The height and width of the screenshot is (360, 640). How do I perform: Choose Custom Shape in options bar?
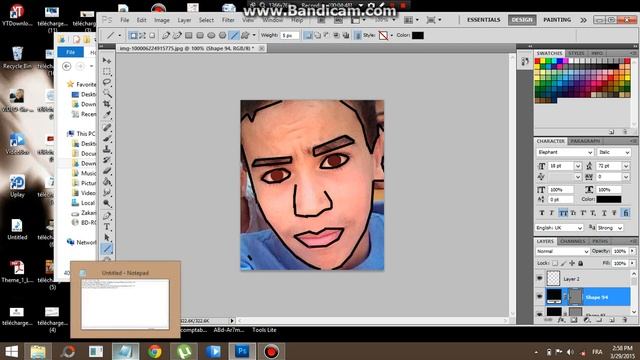pyautogui.click(x=245, y=36)
